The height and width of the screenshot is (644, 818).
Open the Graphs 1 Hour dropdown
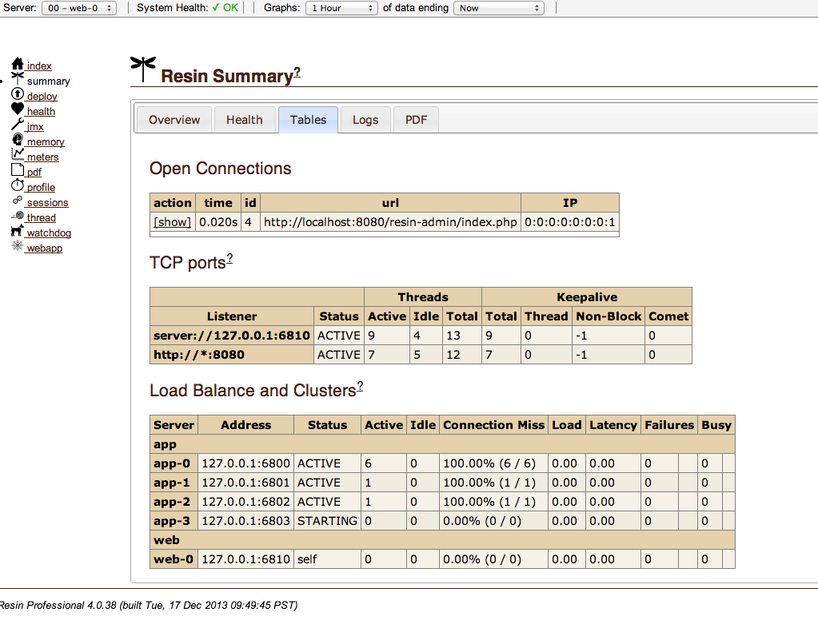click(341, 8)
